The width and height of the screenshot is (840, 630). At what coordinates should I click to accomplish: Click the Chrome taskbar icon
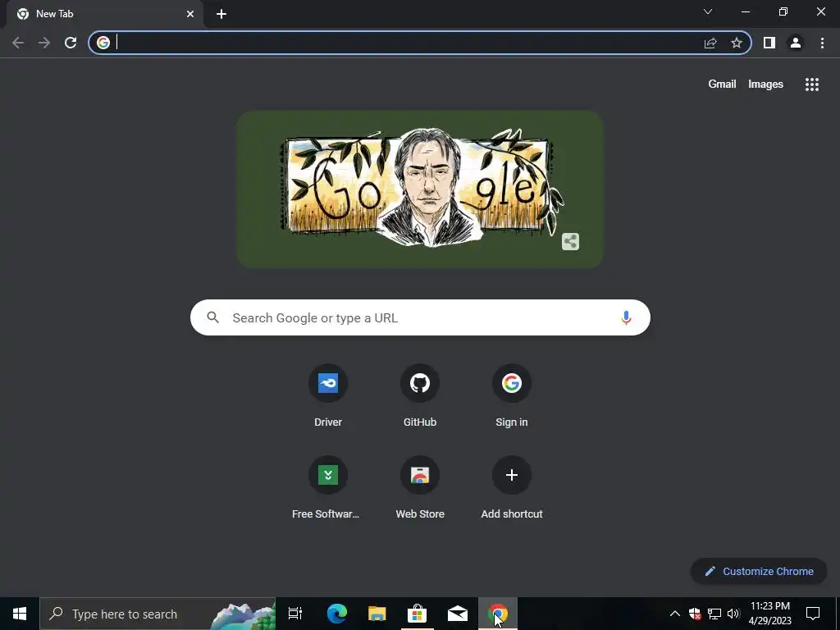(498, 614)
